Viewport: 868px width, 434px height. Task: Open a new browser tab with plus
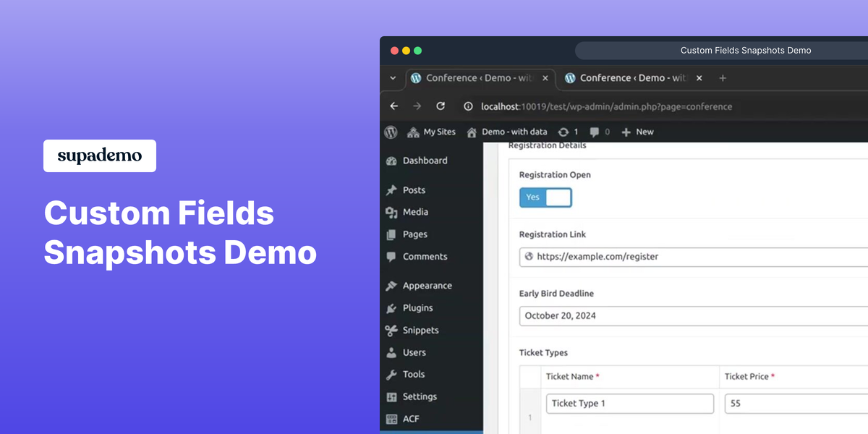723,78
